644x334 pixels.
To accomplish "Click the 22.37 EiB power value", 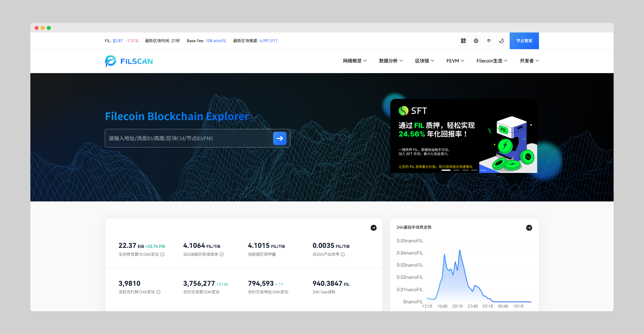I will click(x=131, y=246).
